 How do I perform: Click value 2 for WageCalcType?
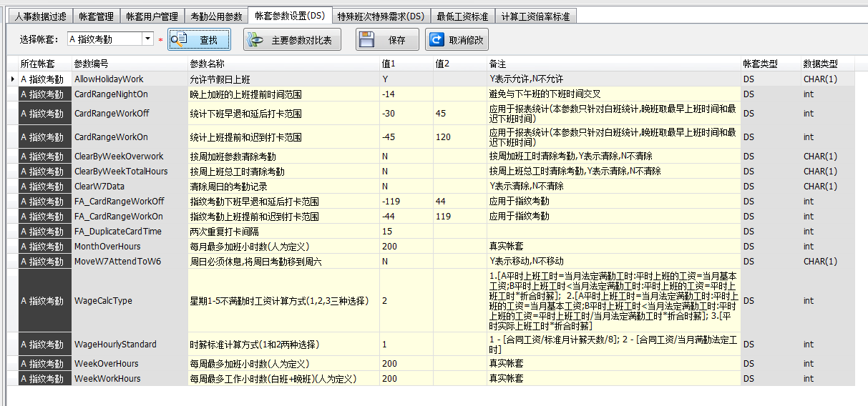406,300
